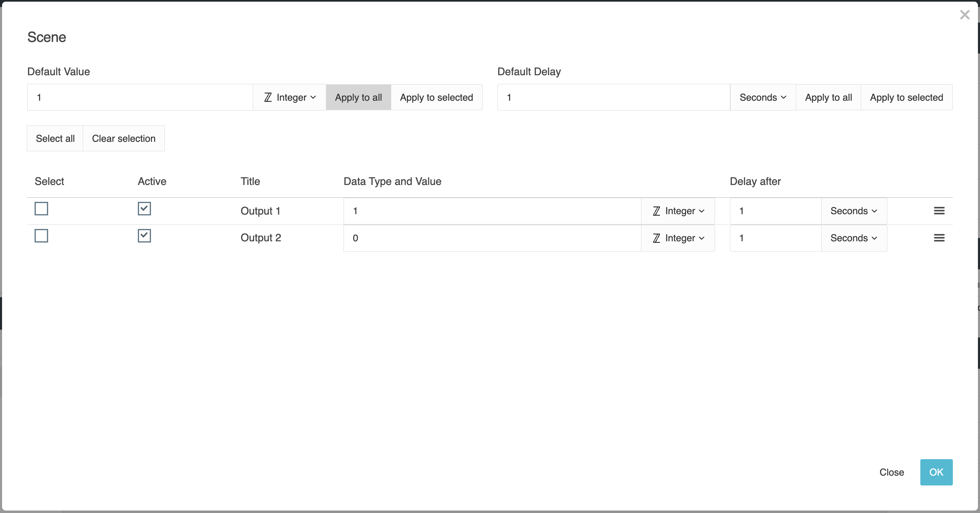Uncheck the Active checkbox for Output 1
The width and height of the screenshot is (980, 513).
tap(144, 209)
